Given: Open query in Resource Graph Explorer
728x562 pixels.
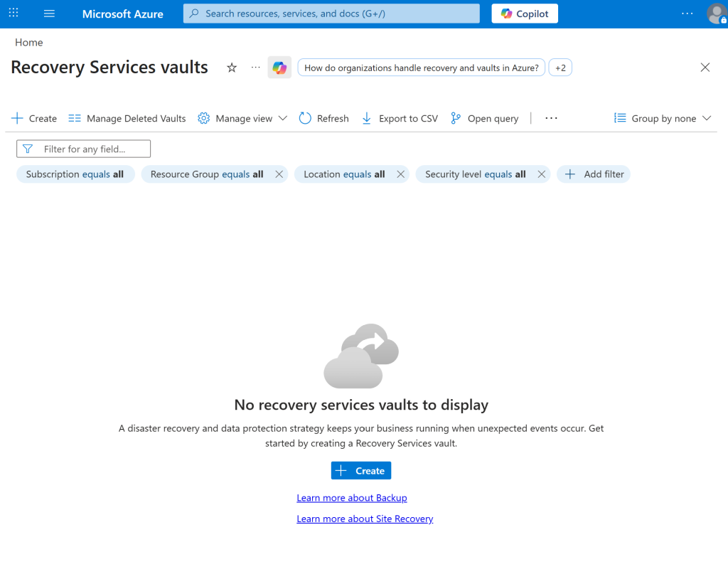Looking at the screenshot, I should pyautogui.click(x=485, y=119).
